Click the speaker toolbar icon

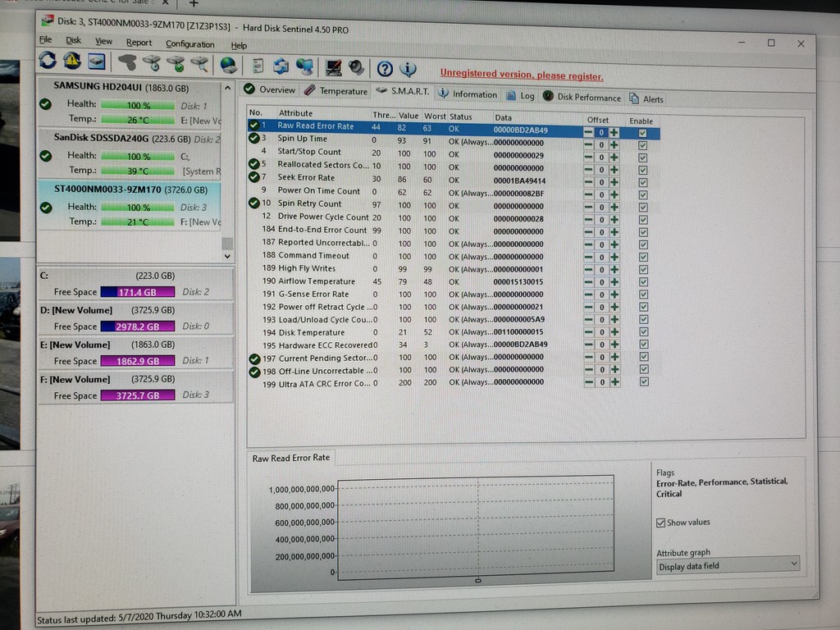click(x=356, y=68)
